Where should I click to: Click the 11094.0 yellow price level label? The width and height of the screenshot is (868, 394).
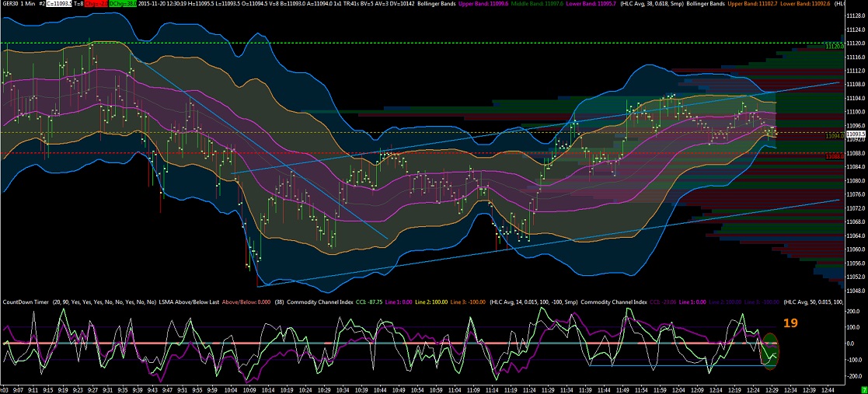(x=835, y=135)
